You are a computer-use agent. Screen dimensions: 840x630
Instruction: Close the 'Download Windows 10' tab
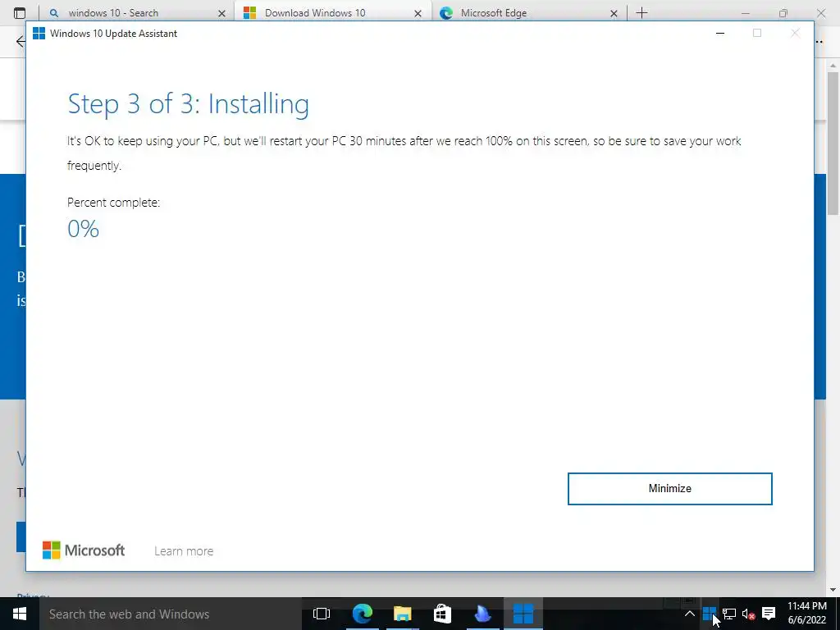click(x=418, y=13)
